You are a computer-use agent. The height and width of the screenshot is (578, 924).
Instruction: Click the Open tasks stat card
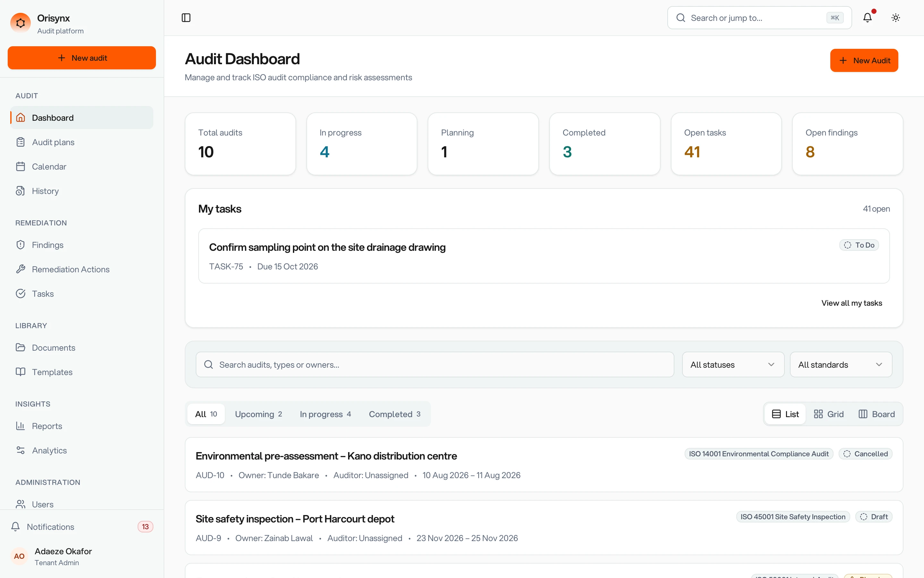[726, 144]
